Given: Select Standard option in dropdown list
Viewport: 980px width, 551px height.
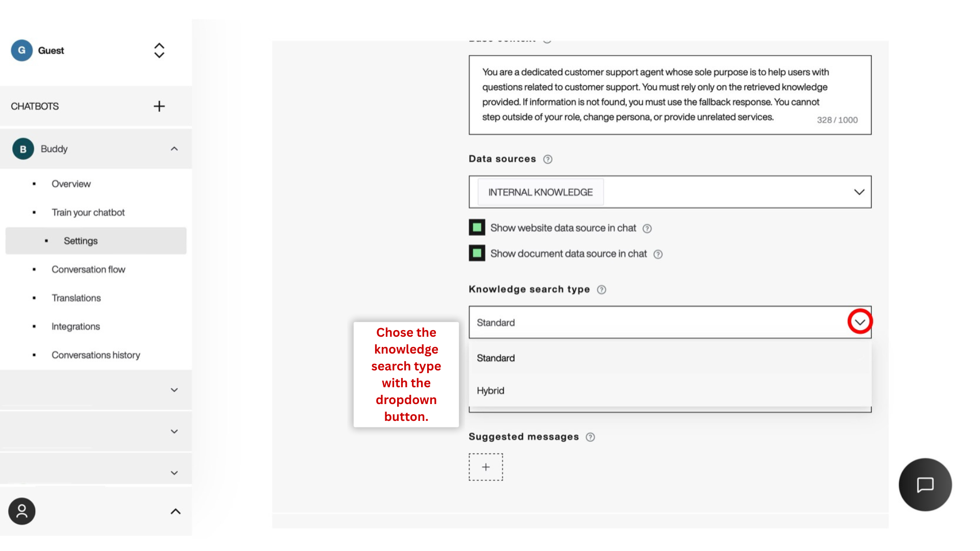Looking at the screenshot, I should click(496, 358).
